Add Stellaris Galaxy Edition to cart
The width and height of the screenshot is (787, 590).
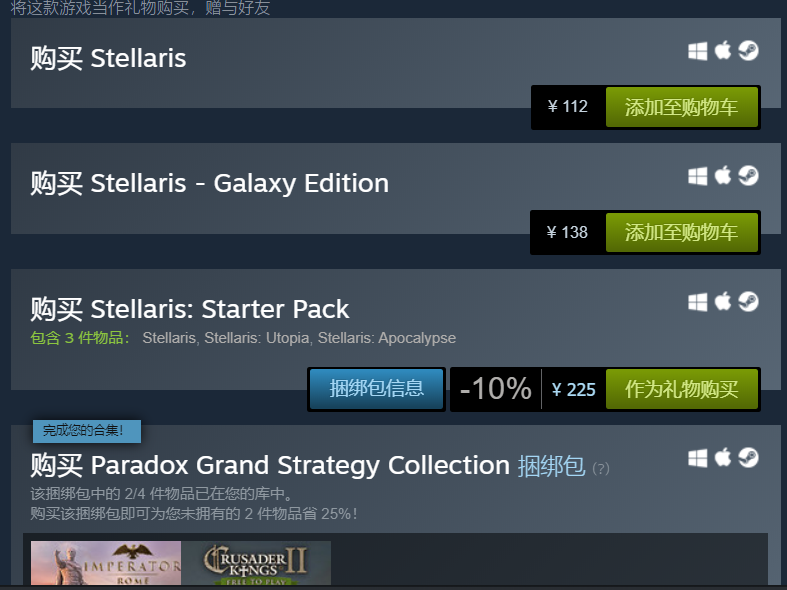tap(681, 233)
